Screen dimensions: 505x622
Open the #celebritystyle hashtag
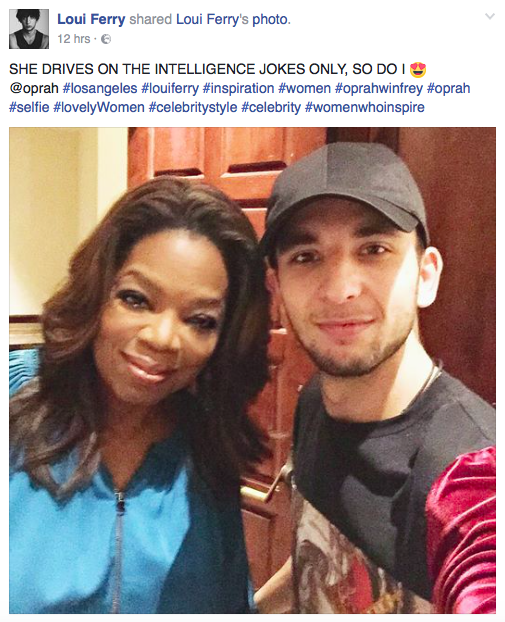[193, 107]
